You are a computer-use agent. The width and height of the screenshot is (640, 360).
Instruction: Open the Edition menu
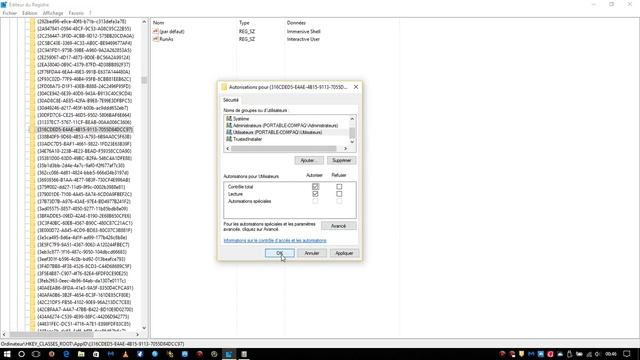(29, 13)
